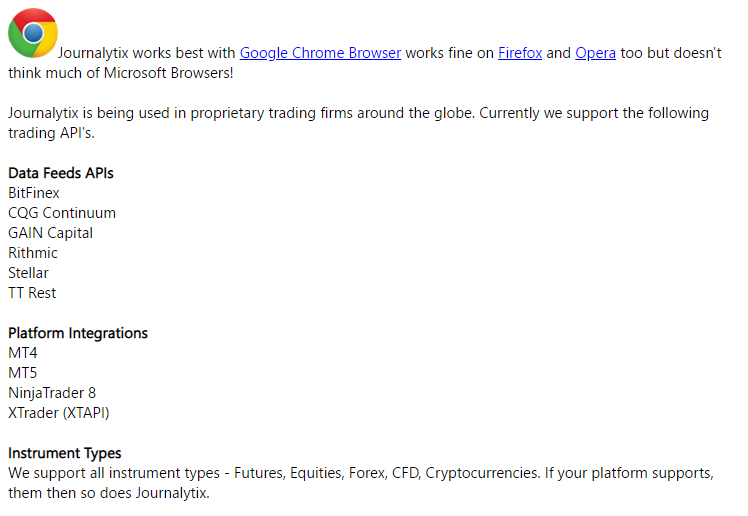Select the BitFinex list entry

[x=34, y=193]
